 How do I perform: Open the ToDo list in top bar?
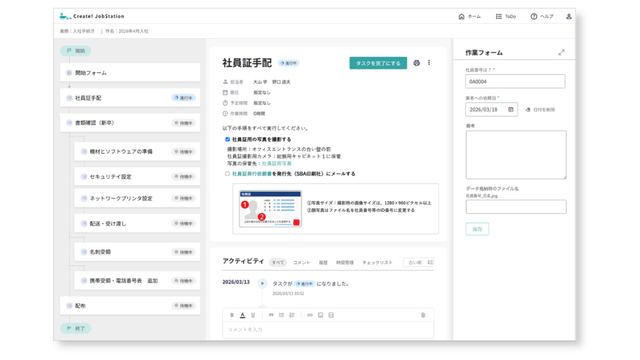(506, 17)
